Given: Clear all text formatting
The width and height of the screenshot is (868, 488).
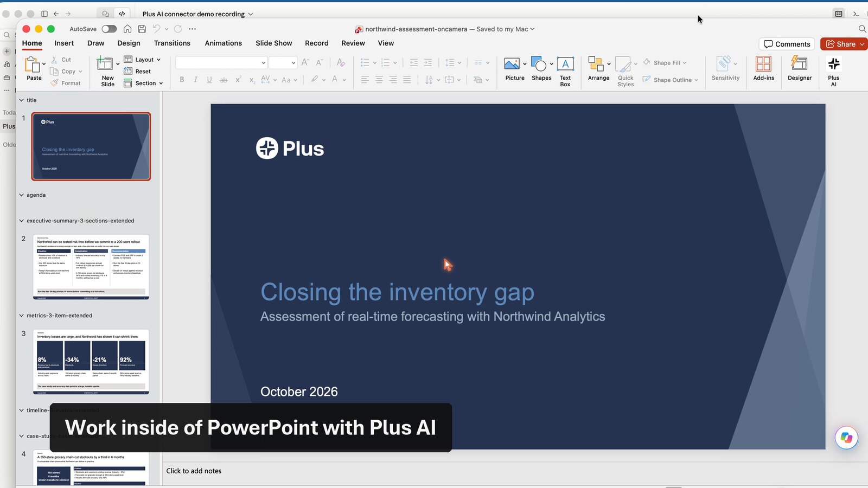Looking at the screenshot, I should [x=341, y=62].
